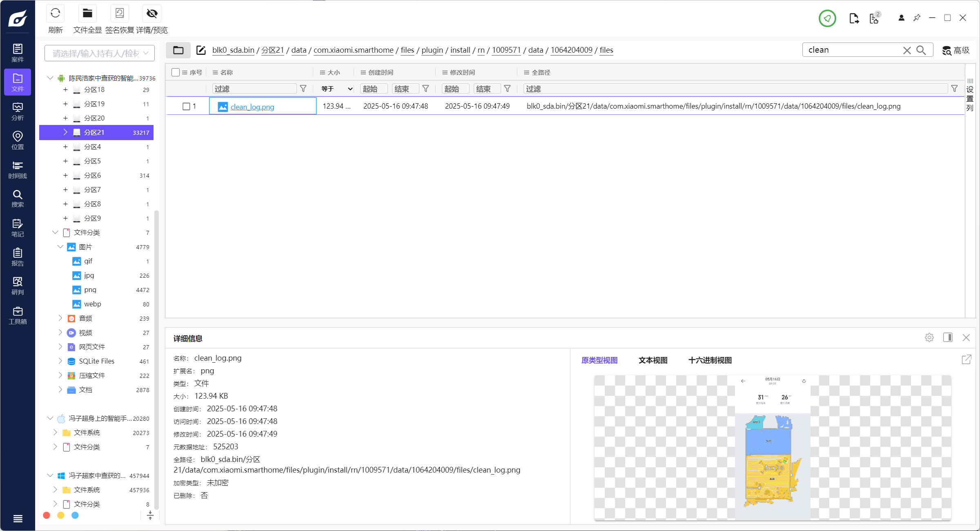
Task: Toggle the select-all checkbox in header
Action: click(176, 72)
